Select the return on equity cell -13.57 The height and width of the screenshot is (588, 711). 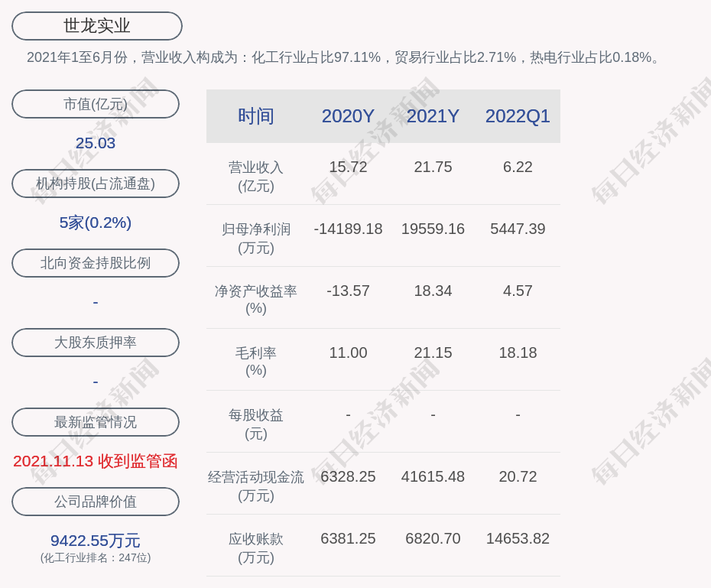348,291
